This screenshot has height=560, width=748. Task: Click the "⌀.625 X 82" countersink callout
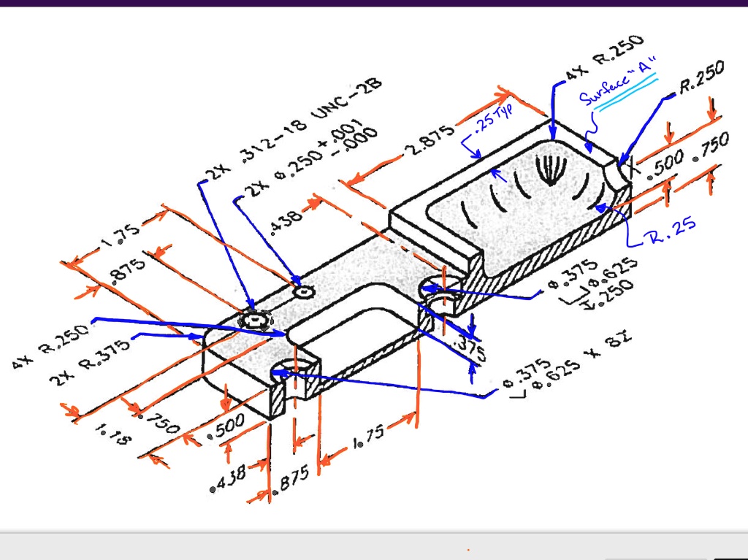[x=582, y=361]
